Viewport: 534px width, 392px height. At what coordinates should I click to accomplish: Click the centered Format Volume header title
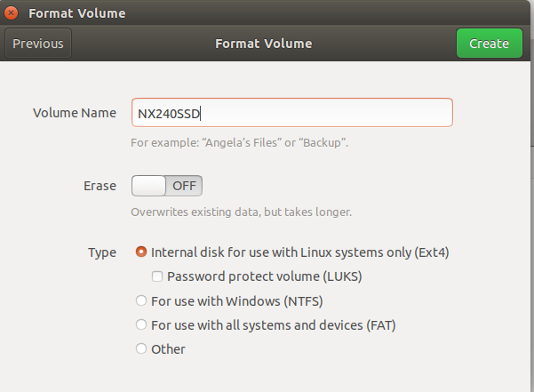264,43
